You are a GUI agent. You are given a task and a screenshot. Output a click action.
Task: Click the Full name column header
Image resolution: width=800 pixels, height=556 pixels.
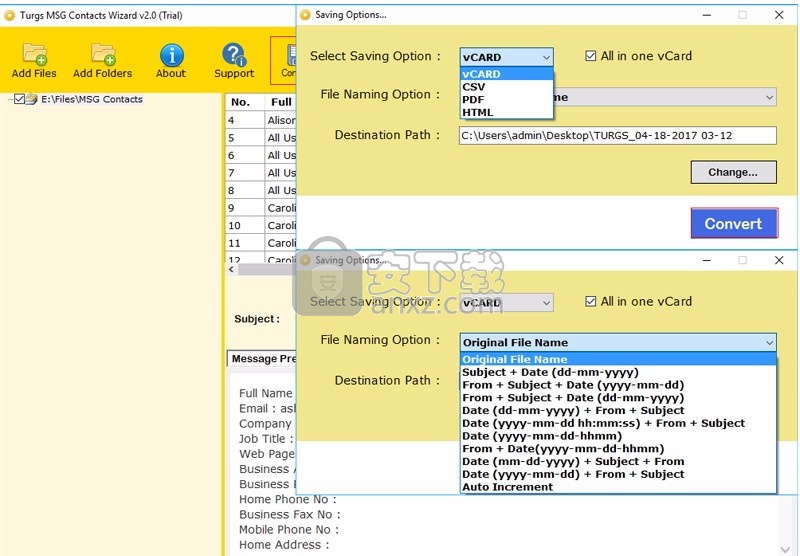coord(281,102)
